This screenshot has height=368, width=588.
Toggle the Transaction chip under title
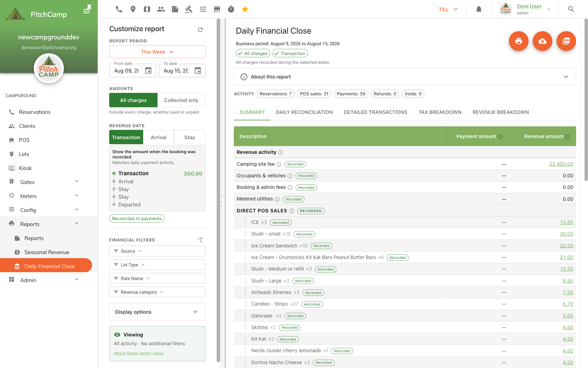click(290, 53)
